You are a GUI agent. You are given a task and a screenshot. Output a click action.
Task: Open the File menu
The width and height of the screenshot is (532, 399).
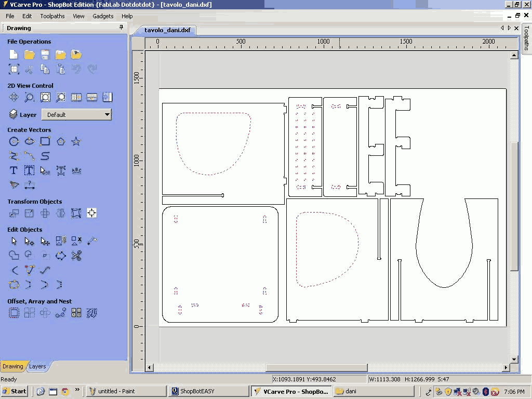tap(10, 16)
